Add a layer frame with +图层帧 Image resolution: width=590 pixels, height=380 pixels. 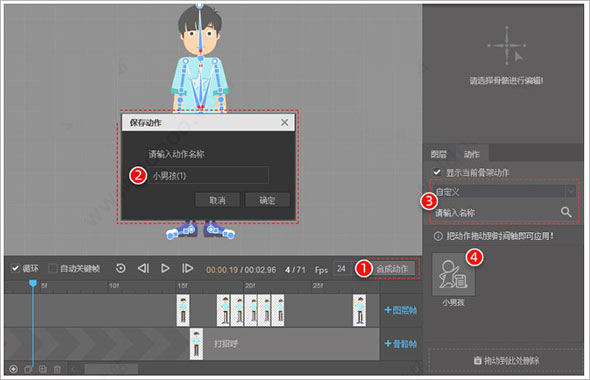tap(401, 310)
